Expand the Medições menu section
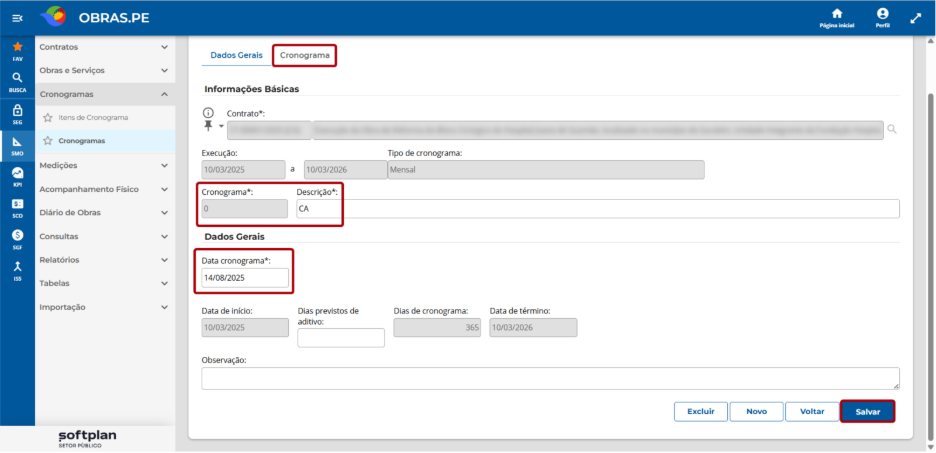The height and width of the screenshot is (453, 936). click(x=104, y=165)
